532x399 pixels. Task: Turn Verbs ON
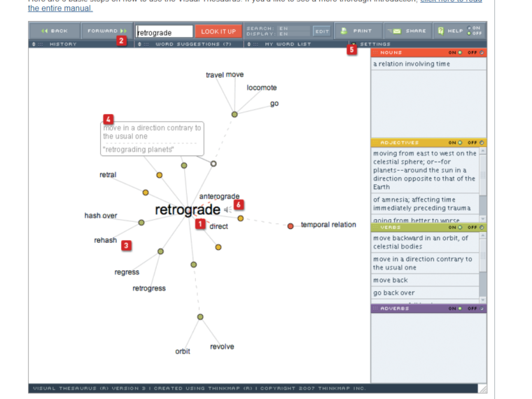pos(455,227)
